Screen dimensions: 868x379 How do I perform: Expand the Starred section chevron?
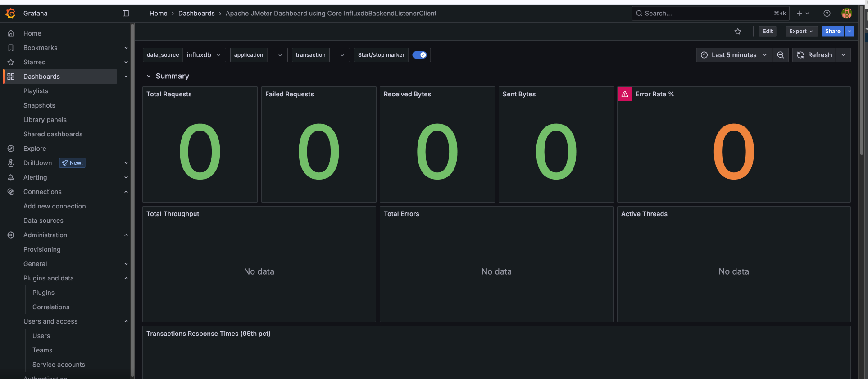point(126,62)
